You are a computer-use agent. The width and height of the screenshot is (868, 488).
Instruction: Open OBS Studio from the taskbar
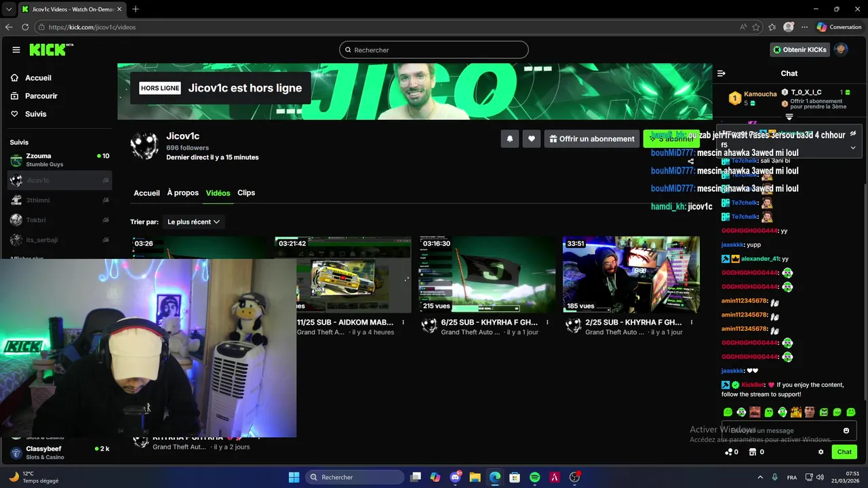[x=574, y=477]
